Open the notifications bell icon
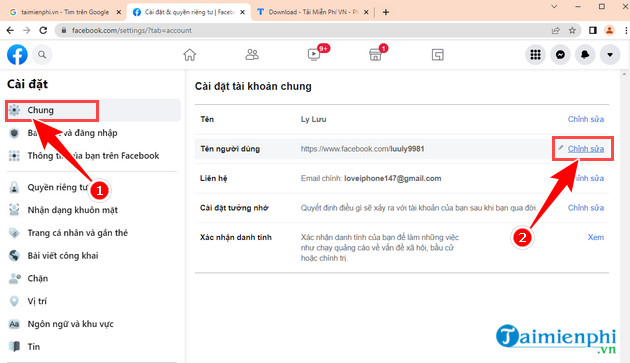This screenshot has width=630, height=363. tap(585, 55)
